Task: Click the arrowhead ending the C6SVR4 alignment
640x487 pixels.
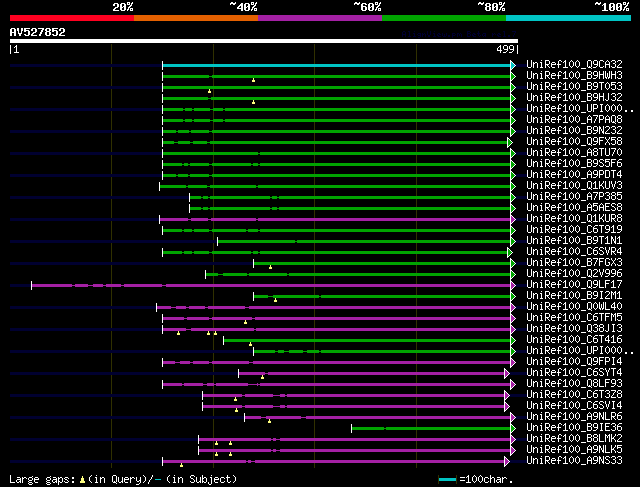Action: click(x=510, y=252)
